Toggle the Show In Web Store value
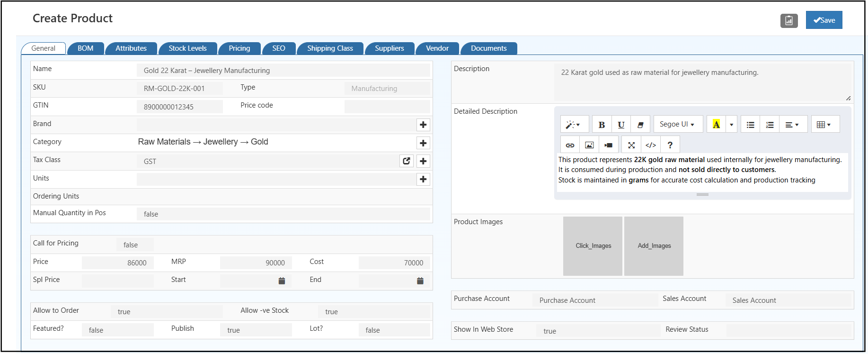The width and height of the screenshot is (868, 354). (598, 331)
